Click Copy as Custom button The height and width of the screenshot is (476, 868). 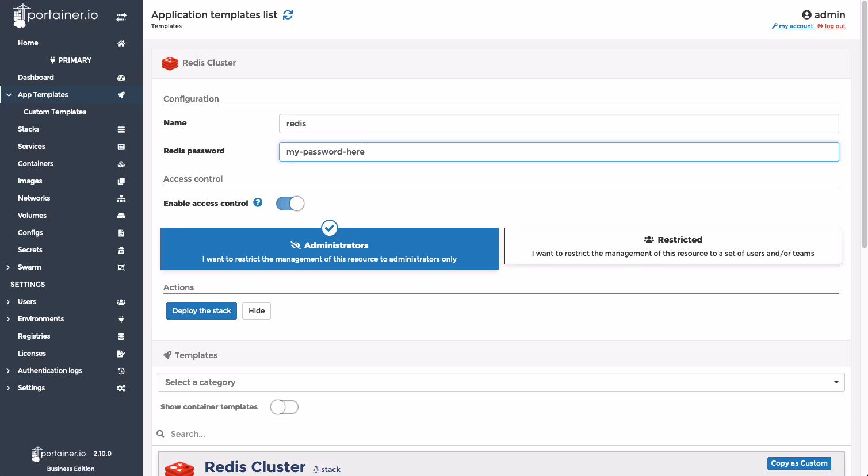point(799,463)
